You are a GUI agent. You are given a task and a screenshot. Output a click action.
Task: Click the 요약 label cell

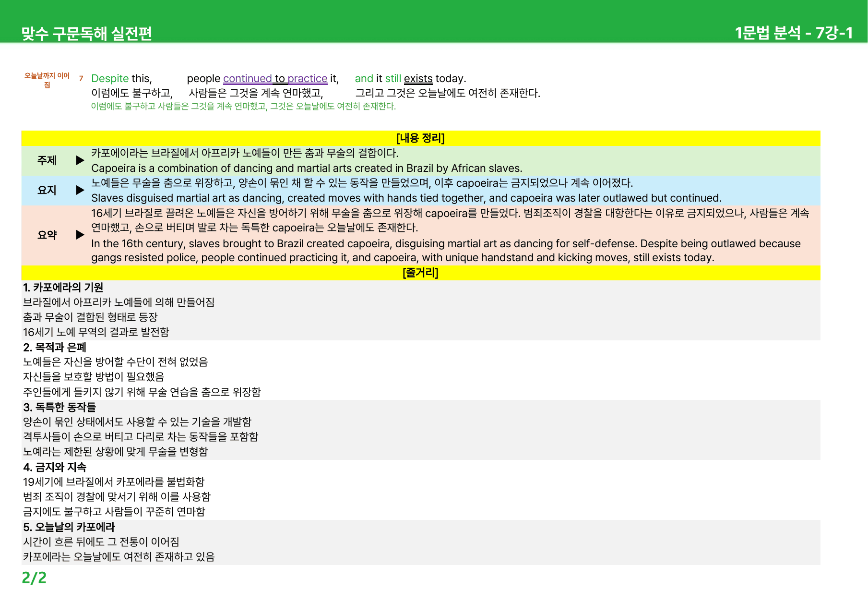(x=47, y=235)
